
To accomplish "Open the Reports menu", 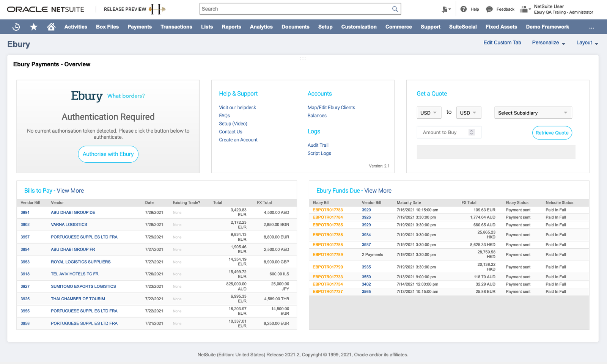I will (x=231, y=27).
